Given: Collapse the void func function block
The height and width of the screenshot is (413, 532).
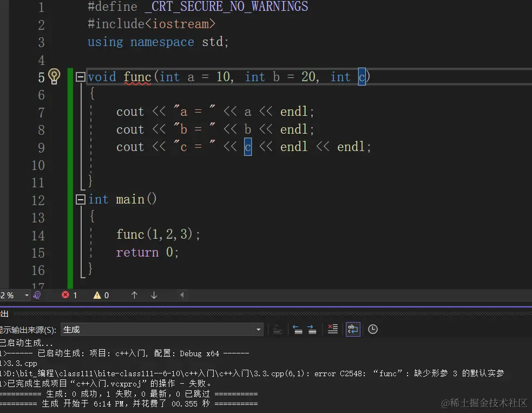Looking at the screenshot, I should (x=81, y=77).
